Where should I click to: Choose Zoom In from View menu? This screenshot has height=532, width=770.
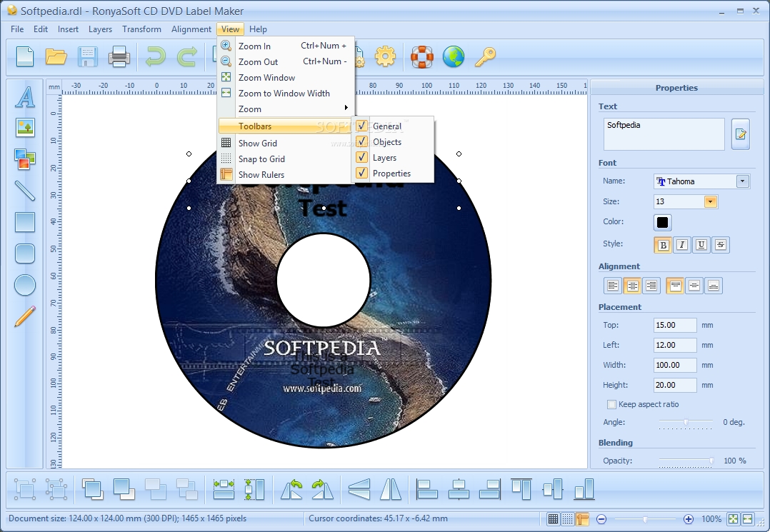pos(286,46)
